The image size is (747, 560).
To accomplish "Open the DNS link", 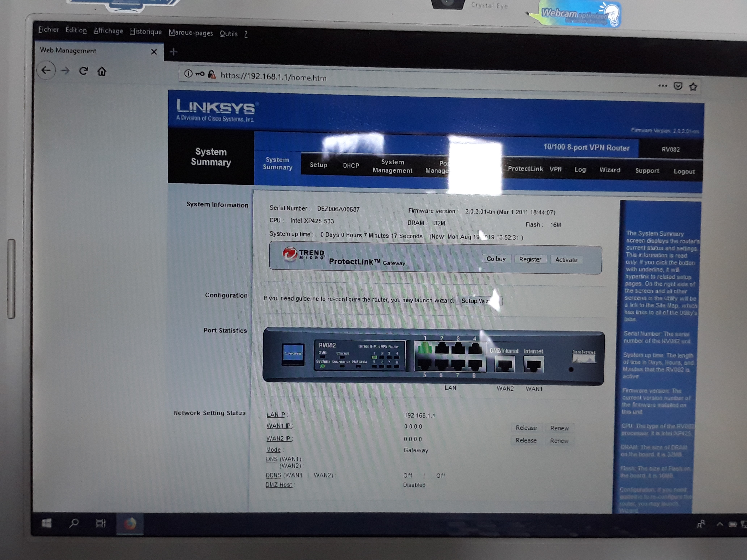I will (x=271, y=459).
